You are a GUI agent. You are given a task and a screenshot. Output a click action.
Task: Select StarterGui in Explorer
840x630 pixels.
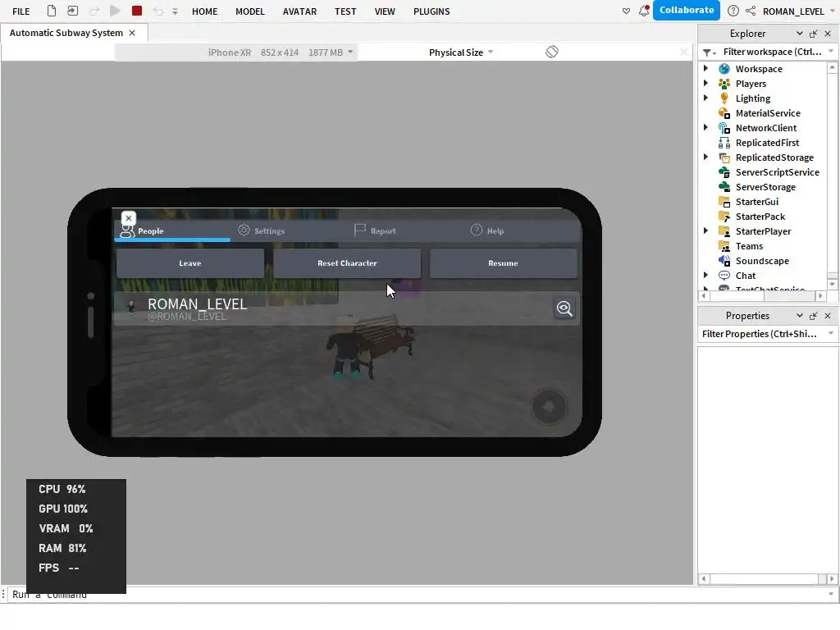coord(756,202)
